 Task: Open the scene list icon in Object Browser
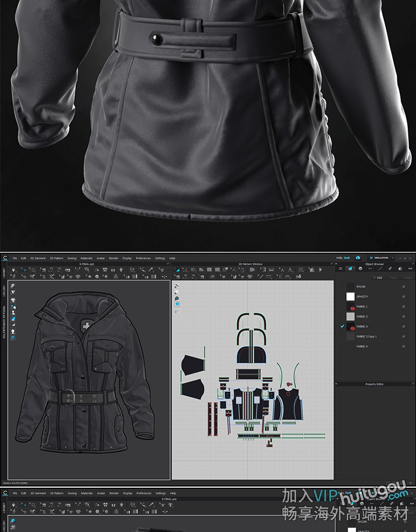click(341, 269)
